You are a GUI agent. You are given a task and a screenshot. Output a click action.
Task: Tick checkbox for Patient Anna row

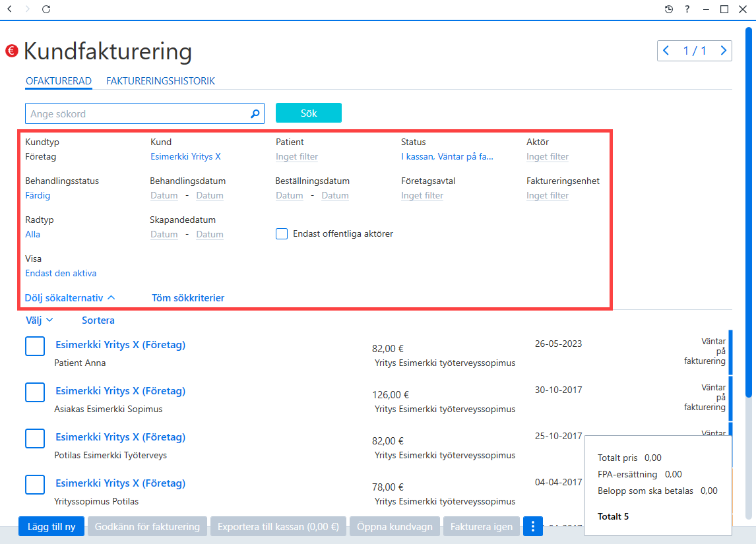tap(35, 346)
